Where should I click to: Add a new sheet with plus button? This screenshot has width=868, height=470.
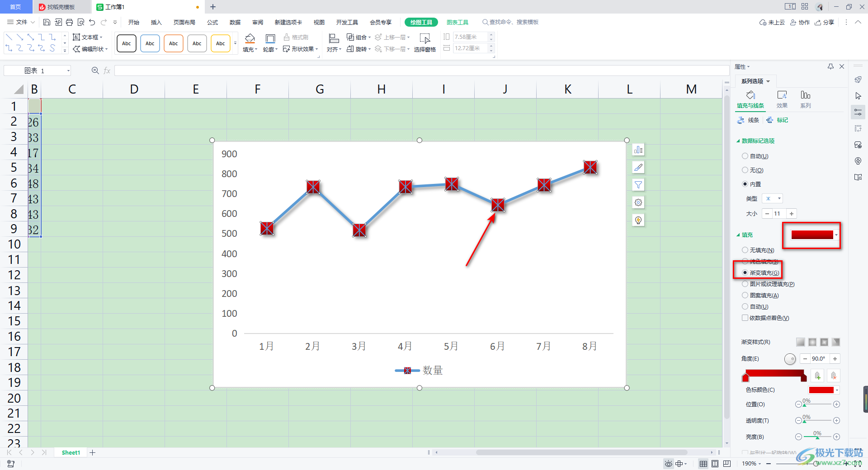click(x=93, y=452)
